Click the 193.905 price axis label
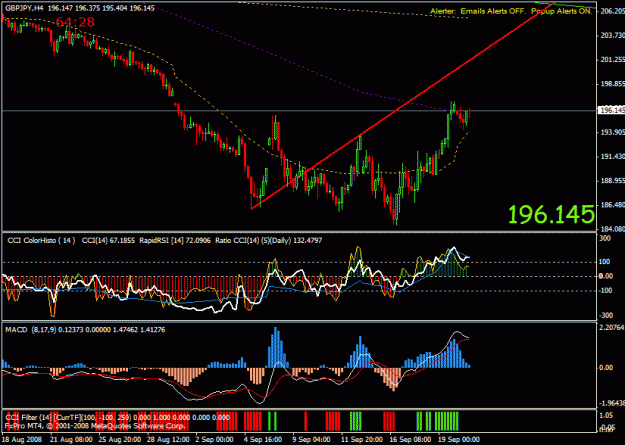This screenshot has width=625, height=445. tap(612, 133)
